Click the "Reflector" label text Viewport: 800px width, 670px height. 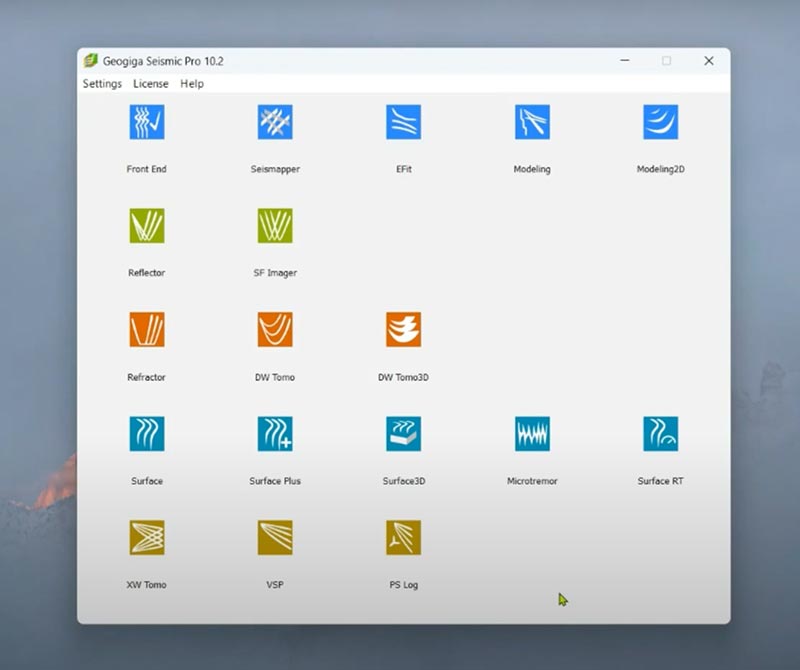click(x=146, y=272)
